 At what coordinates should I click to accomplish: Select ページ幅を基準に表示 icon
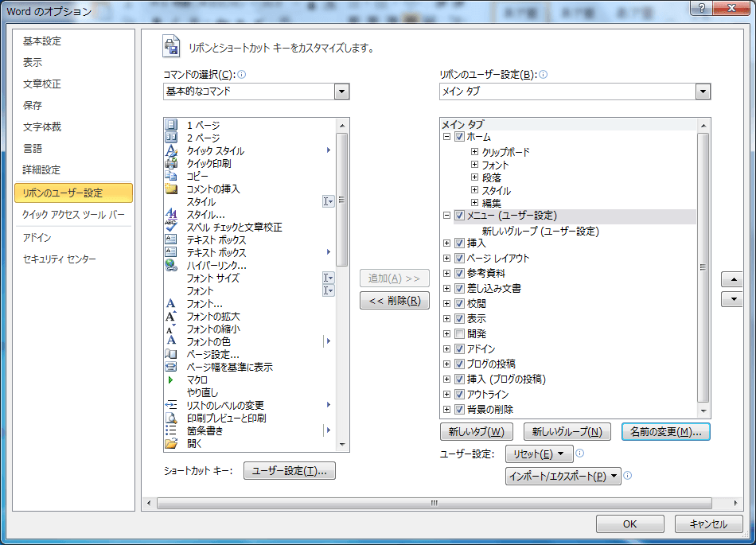click(x=171, y=367)
